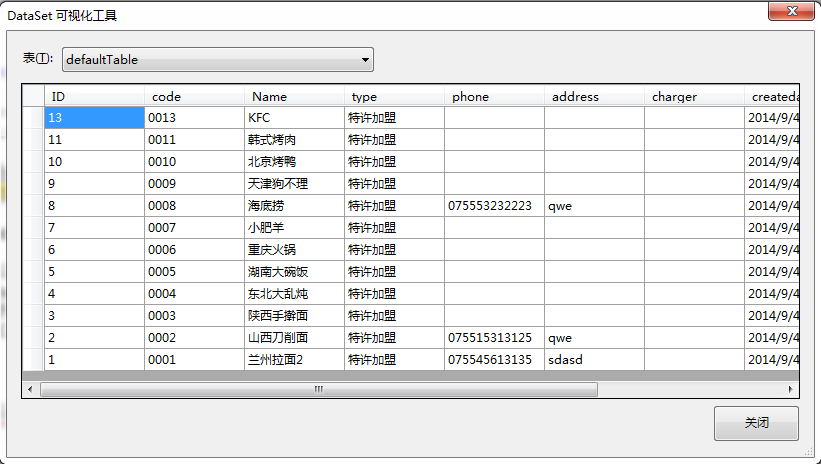The width and height of the screenshot is (821, 464).
Task: Select the phone cell 075553232223
Action: click(x=494, y=206)
